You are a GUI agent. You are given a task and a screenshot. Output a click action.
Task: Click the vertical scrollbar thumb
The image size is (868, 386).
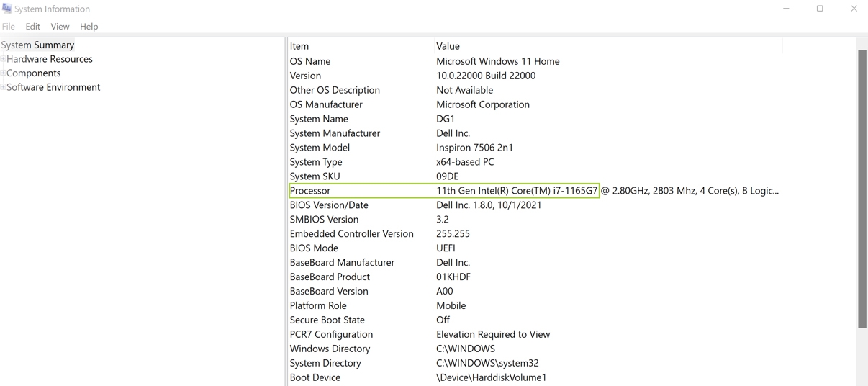click(x=862, y=189)
